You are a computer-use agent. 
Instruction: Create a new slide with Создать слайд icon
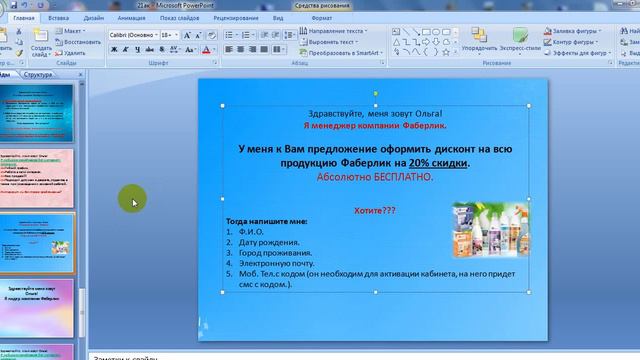coord(41,36)
